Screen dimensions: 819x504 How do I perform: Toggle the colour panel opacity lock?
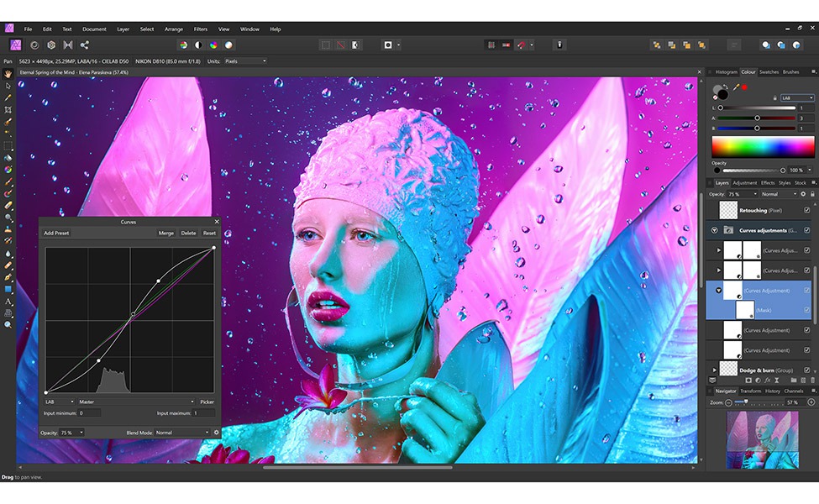(774, 98)
